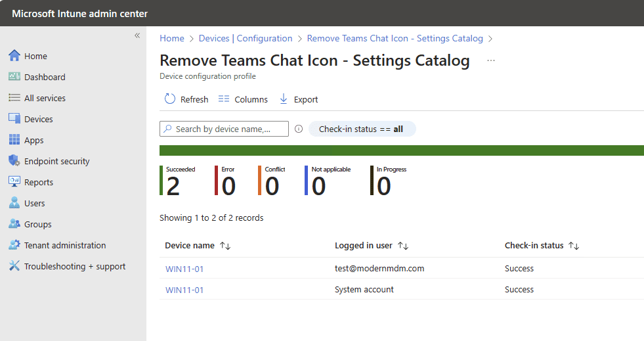The image size is (644, 341).
Task: Click the Not applicable 0 count tile
Action: pos(328,181)
